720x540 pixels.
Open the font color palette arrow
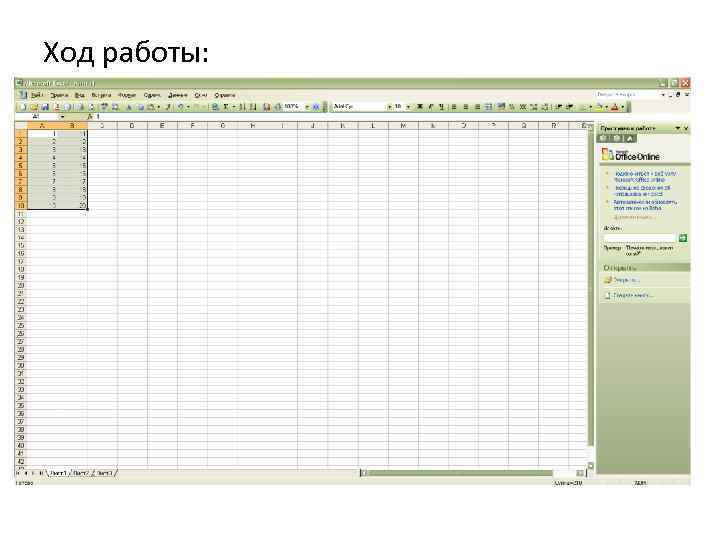tap(623, 107)
